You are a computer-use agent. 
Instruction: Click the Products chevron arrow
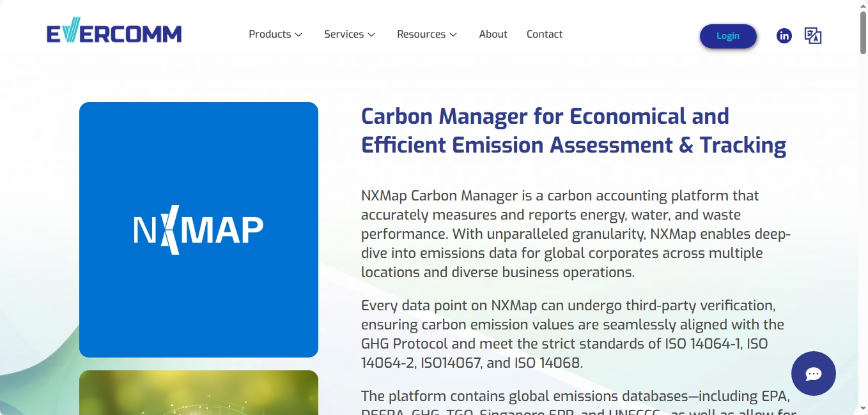(x=298, y=34)
